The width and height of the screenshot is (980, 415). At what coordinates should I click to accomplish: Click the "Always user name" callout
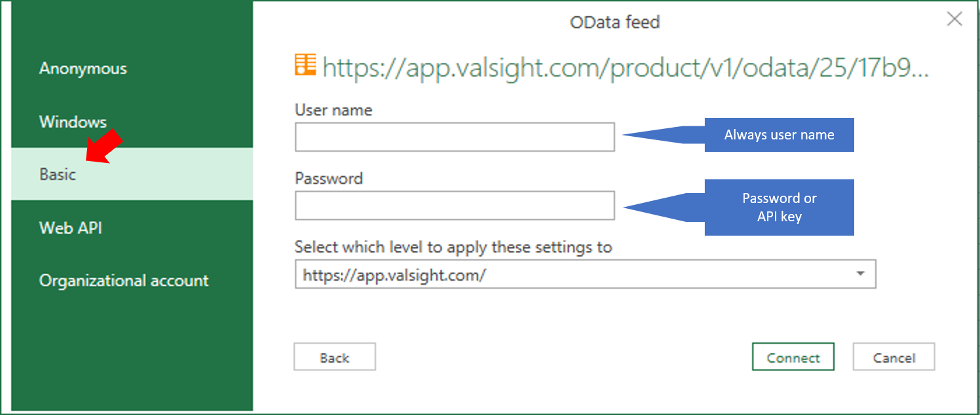click(x=779, y=135)
